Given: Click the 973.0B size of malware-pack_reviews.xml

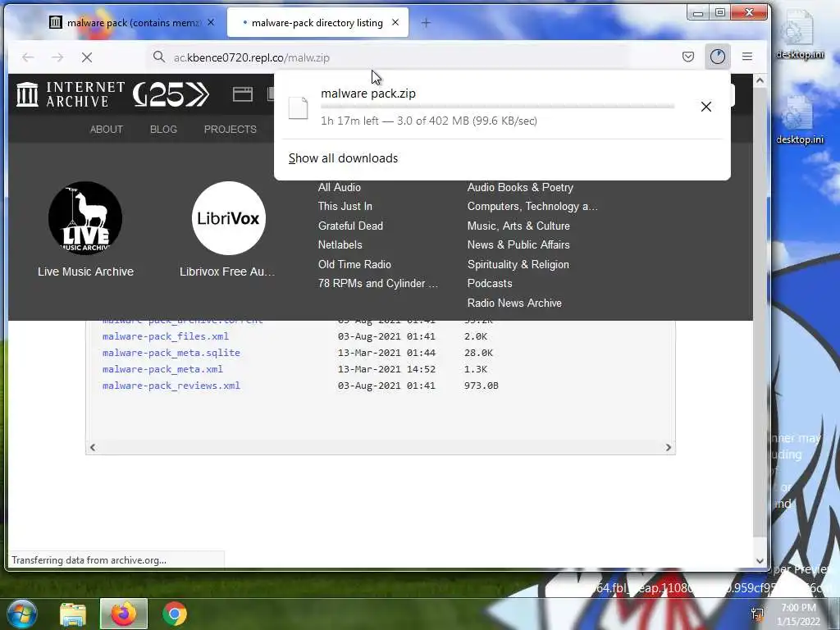Looking at the screenshot, I should click(481, 386).
